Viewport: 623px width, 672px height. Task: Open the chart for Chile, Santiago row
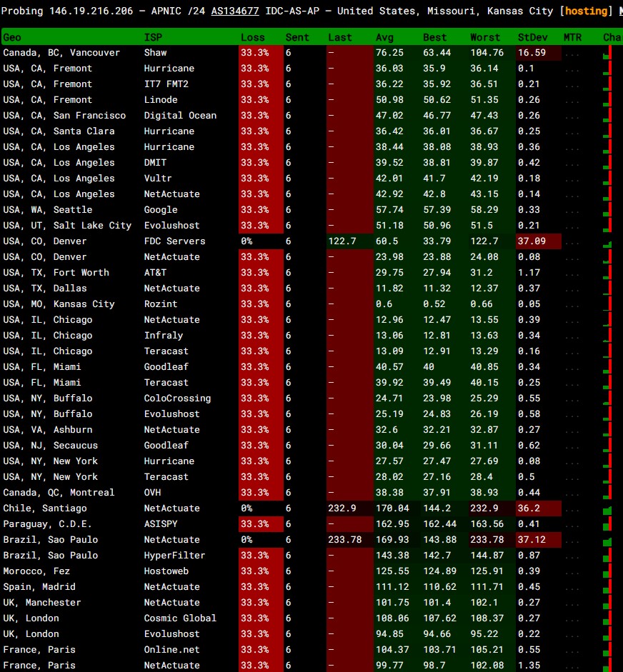607,508
